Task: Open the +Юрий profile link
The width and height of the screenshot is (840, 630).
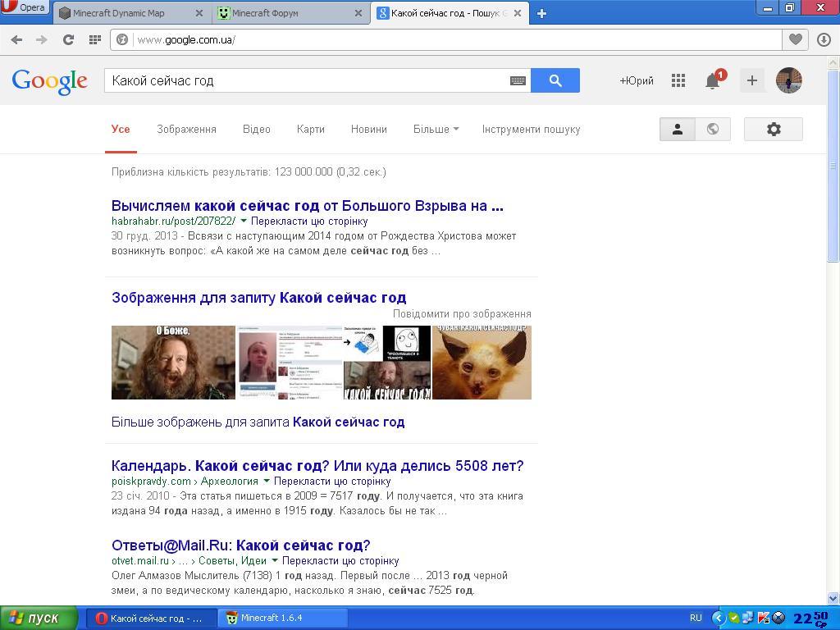Action: 637,81
